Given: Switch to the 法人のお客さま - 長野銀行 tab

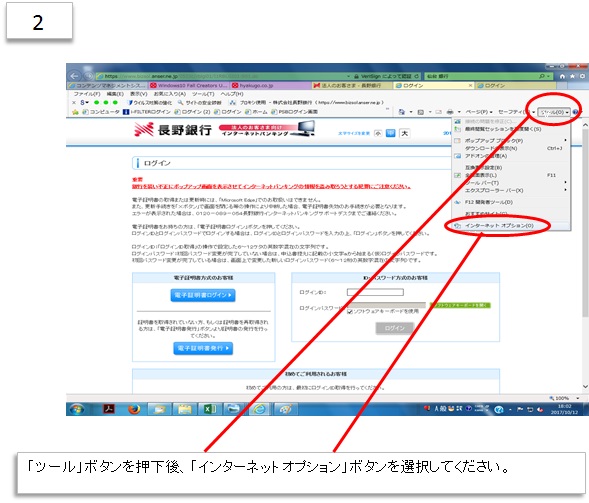Looking at the screenshot, I should point(352,86).
